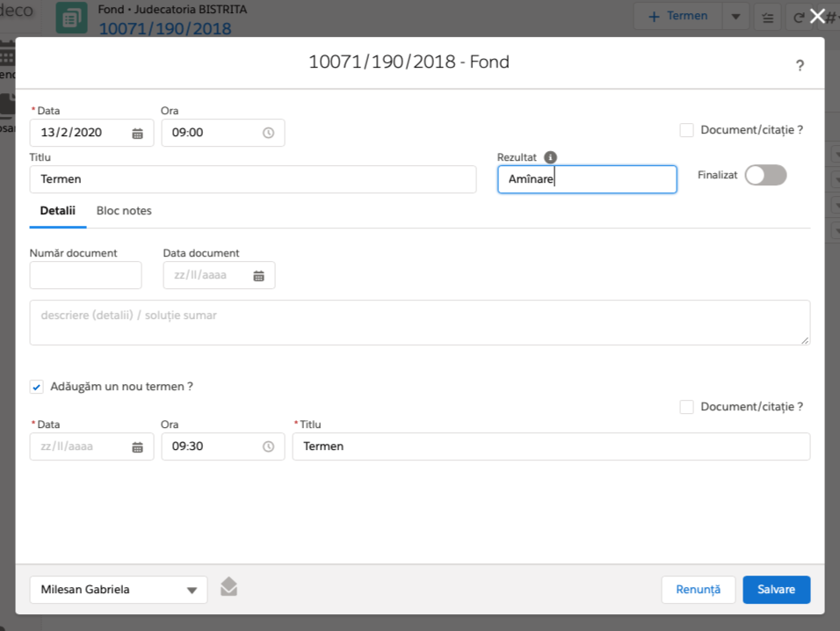The height and width of the screenshot is (631, 840).
Task: Select the Detalii tab
Action: tap(58, 211)
